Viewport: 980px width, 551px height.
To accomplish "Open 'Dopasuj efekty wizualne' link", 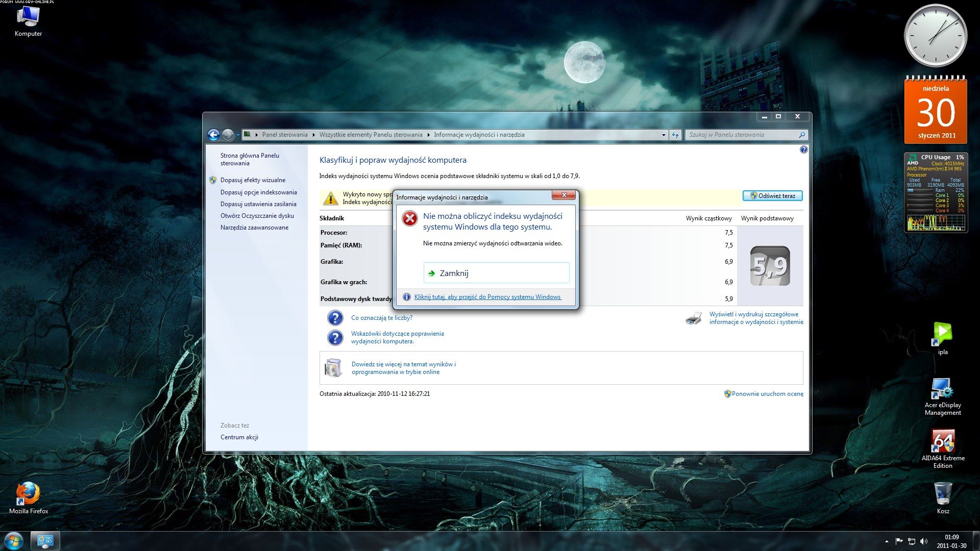I will (253, 180).
